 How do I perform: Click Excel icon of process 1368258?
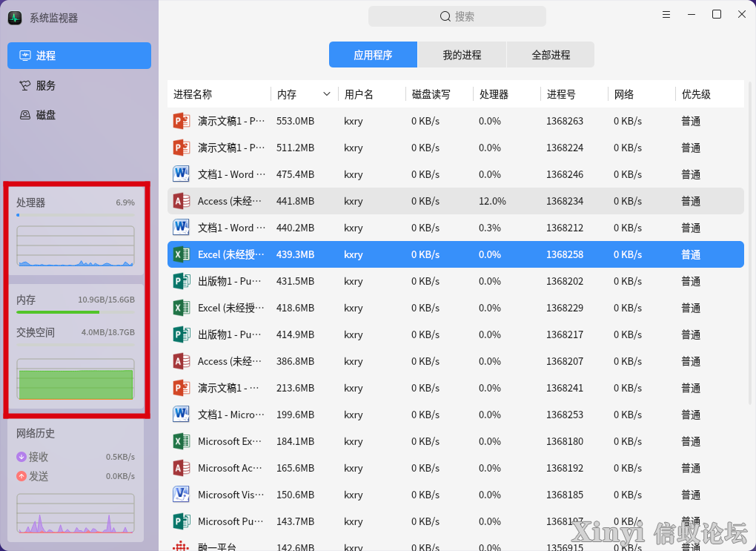182,254
